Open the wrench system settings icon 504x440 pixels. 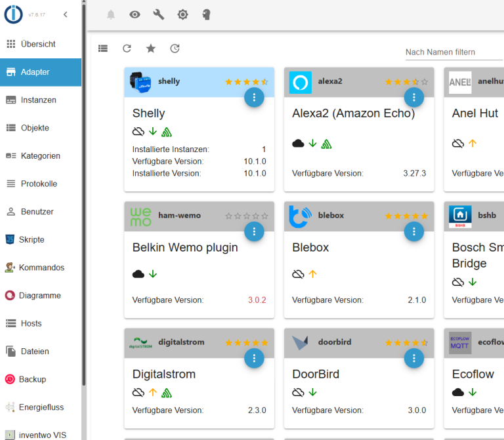[x=158, y=14]
